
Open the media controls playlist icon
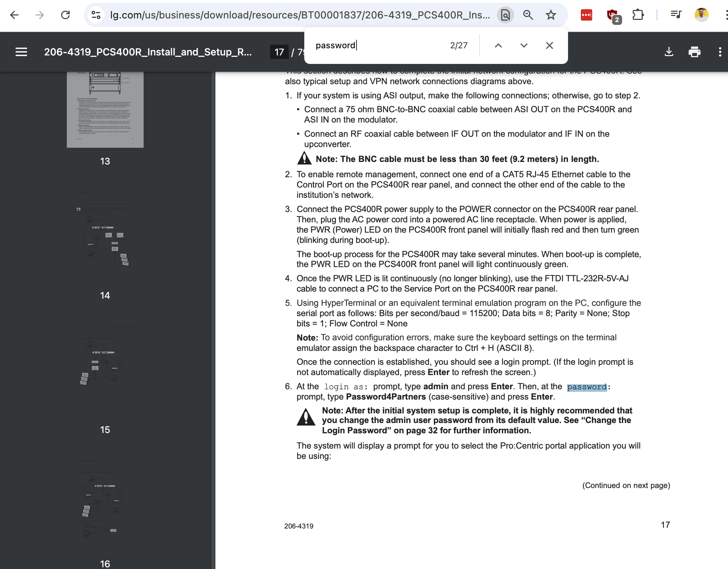coord(675,15)
